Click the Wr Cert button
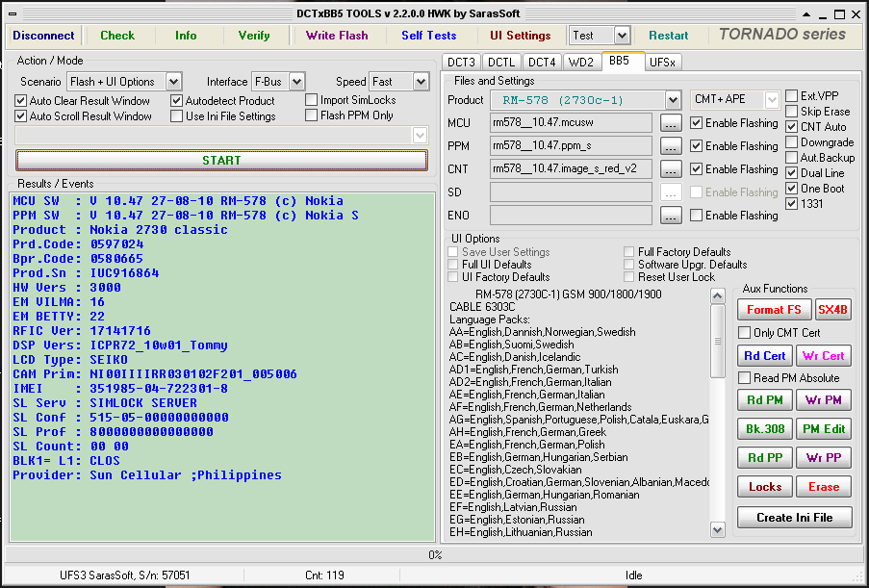The height and width of the screenshot is (588, 869). pos(824,356)
